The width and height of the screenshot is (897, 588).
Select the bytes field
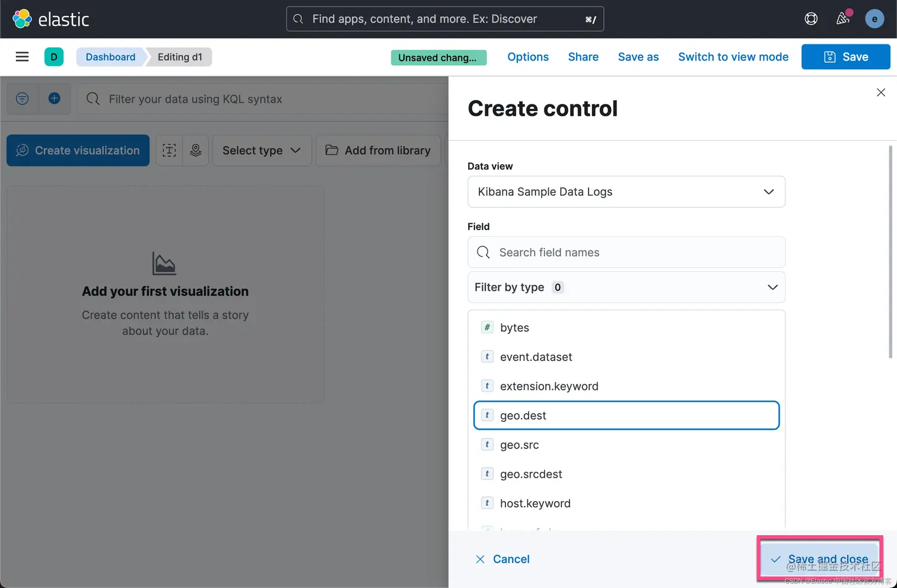pos(626,328)
